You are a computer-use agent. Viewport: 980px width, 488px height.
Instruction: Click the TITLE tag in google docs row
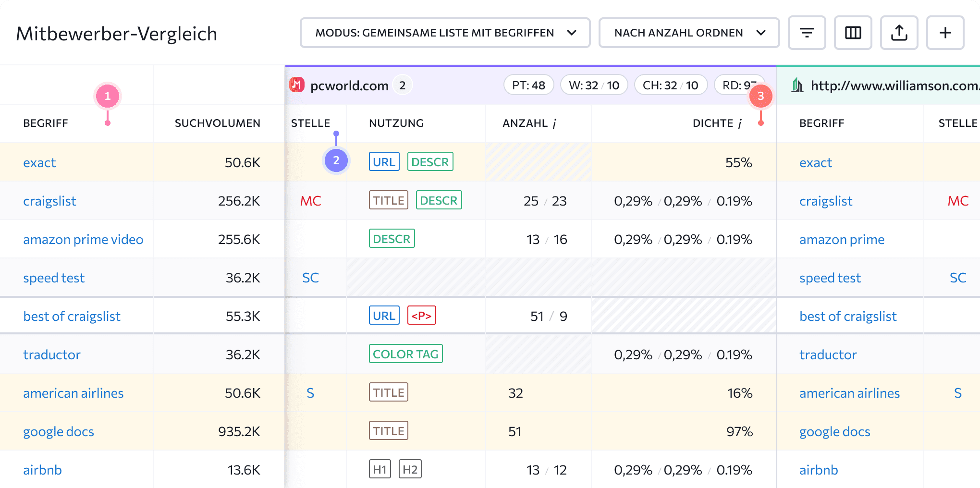click(389, 431)
